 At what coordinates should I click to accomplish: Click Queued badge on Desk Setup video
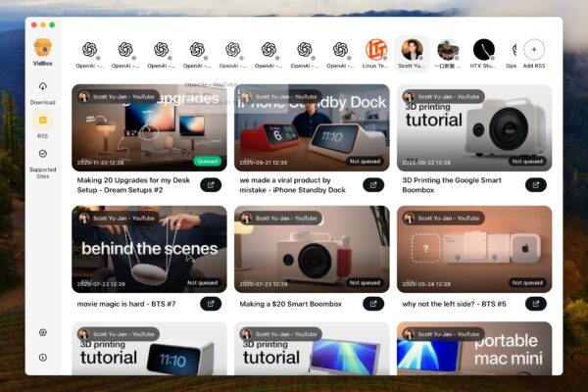pos(205,161)
